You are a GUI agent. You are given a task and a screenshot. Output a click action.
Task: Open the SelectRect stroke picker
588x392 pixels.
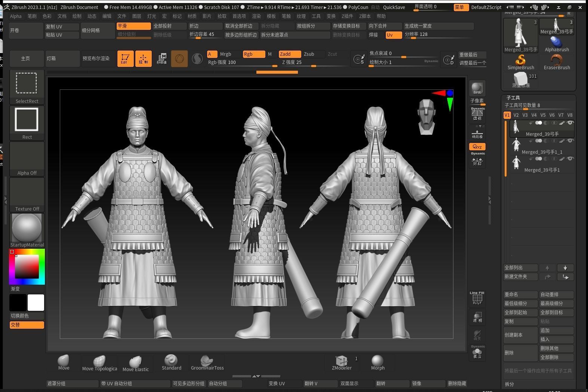coord(27,87)
